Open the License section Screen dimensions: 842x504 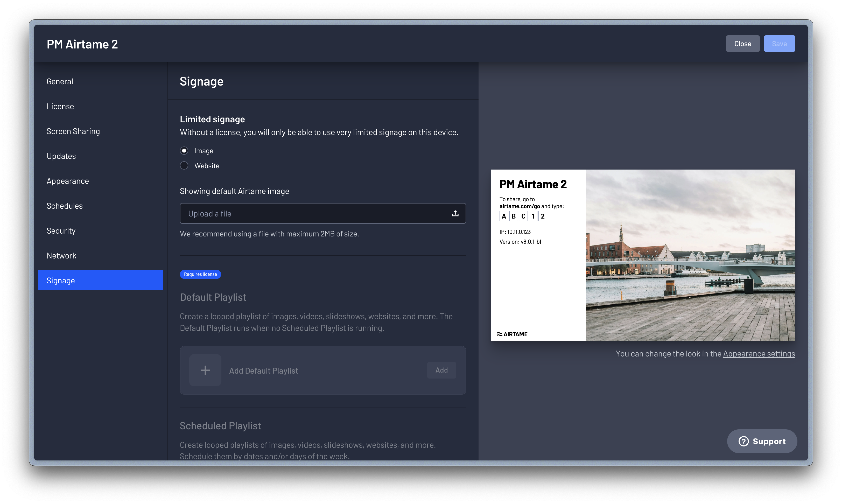coord(101,106)
